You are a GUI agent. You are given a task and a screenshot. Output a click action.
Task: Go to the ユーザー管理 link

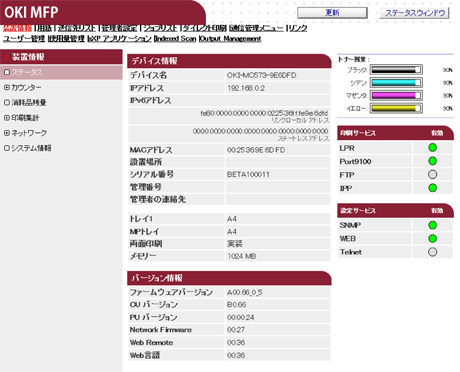tap(24, 39)
